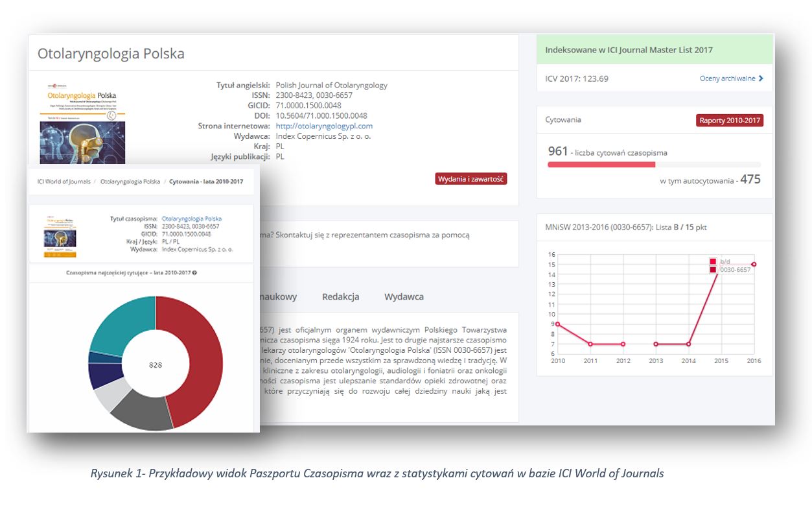Click the 'Indeksowane w ICI Journal Master List 2017' banner
The height and width of the screenshot is (513, 812).
pyautogui.click(x=655, y=49)
